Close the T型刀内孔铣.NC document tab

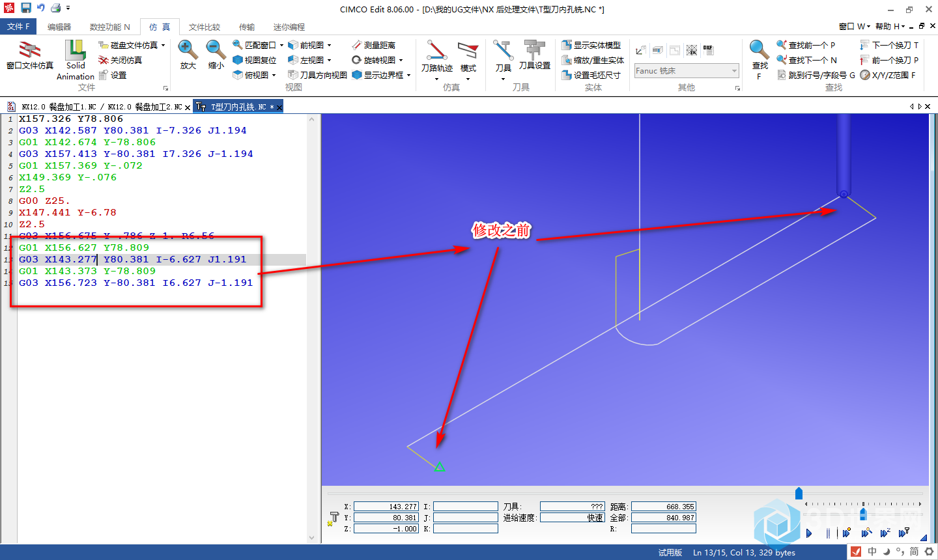tap(279, 107)
